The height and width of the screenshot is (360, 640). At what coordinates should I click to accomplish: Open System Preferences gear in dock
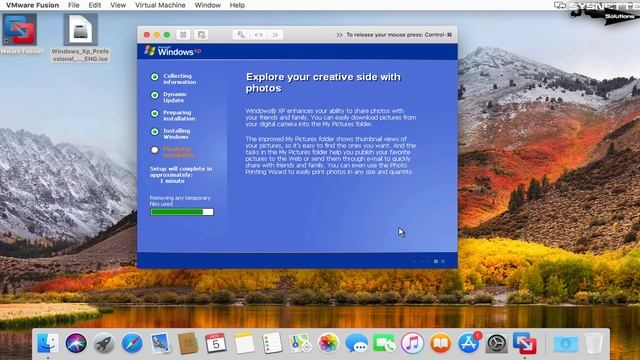click(x=496, y=343)
